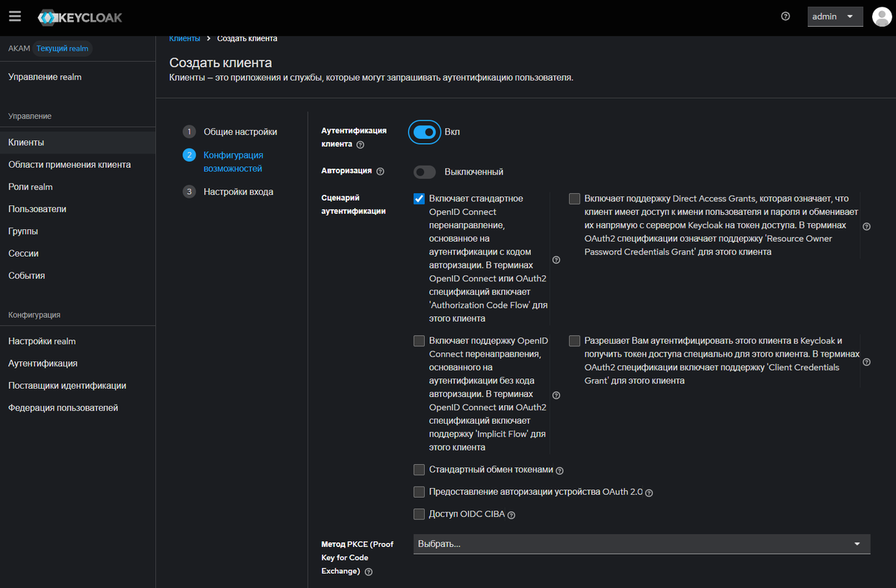Open Поставщики идентификации
896x588 pixels.
click(78, 386)
